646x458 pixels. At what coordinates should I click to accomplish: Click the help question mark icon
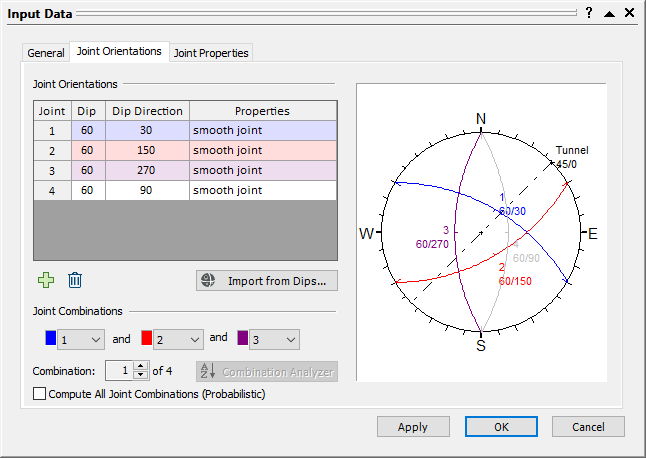[x=589, y=13]
